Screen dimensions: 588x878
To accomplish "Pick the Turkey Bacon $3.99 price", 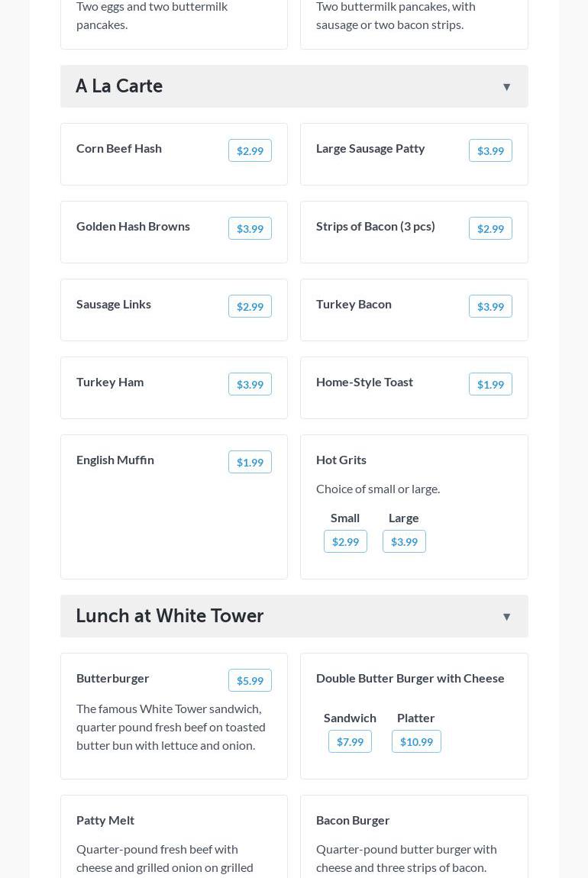I will click(490, 307).
